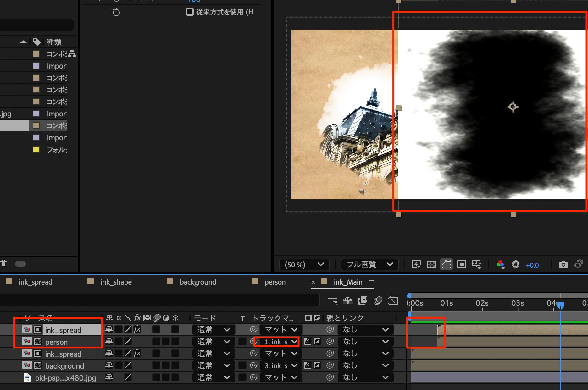Switch to the ink_shape timeline tab
The image size is (588, 390).
[x=116, y=282]
